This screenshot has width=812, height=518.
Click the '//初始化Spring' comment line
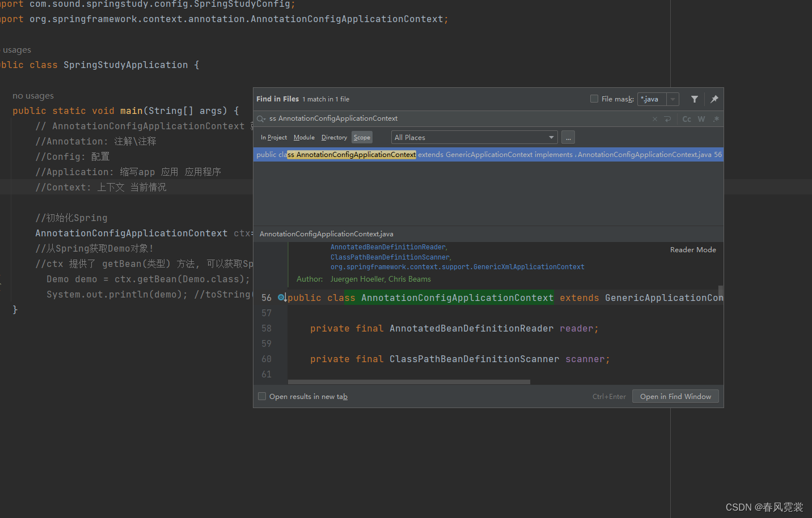[71, 218]
